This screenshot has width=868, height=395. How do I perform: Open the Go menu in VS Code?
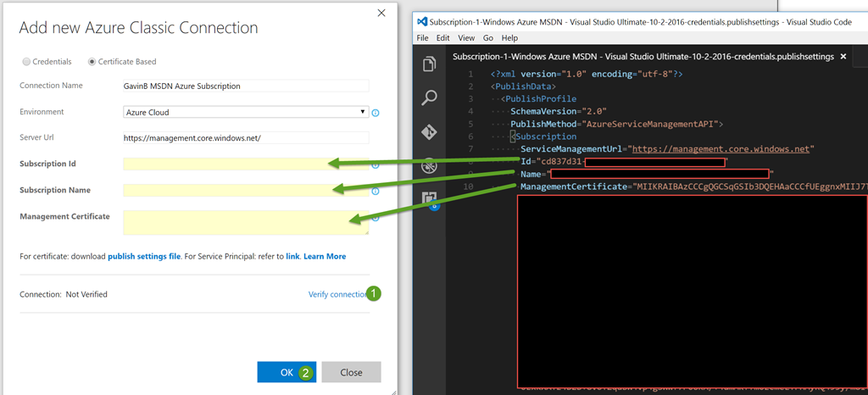488,38
